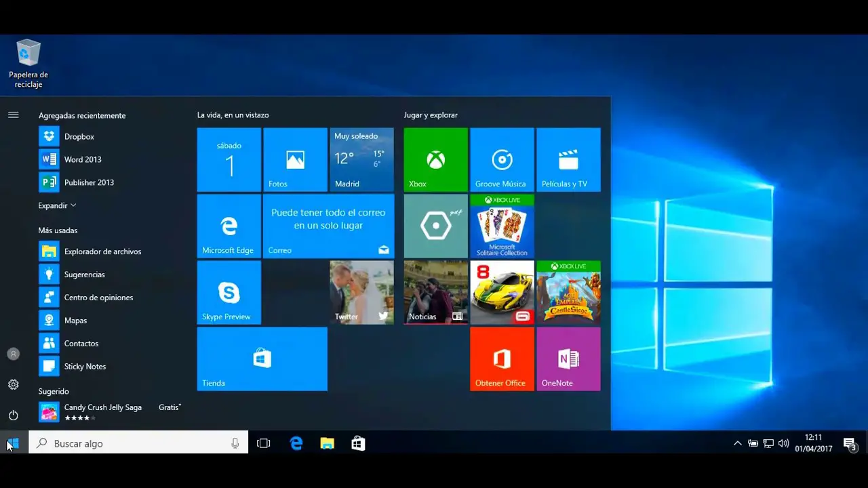Screen dimensions: 868x488
Task: Open the Groove Música tile
Action: pyautogui.click(x=502, y=160)
